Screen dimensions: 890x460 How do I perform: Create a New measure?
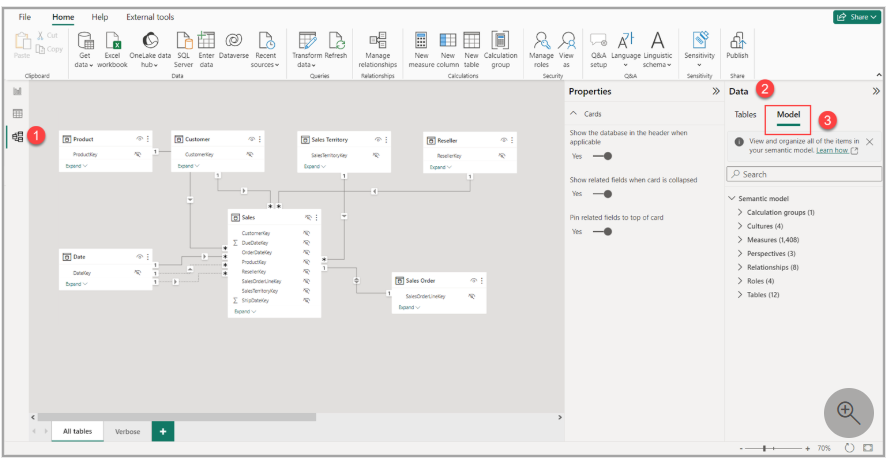point(421,50)
